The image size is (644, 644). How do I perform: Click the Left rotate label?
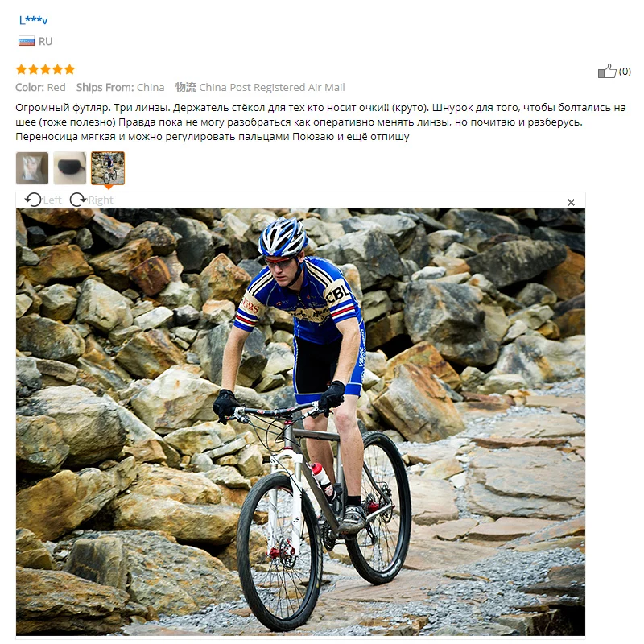click(x=52, y=200)
